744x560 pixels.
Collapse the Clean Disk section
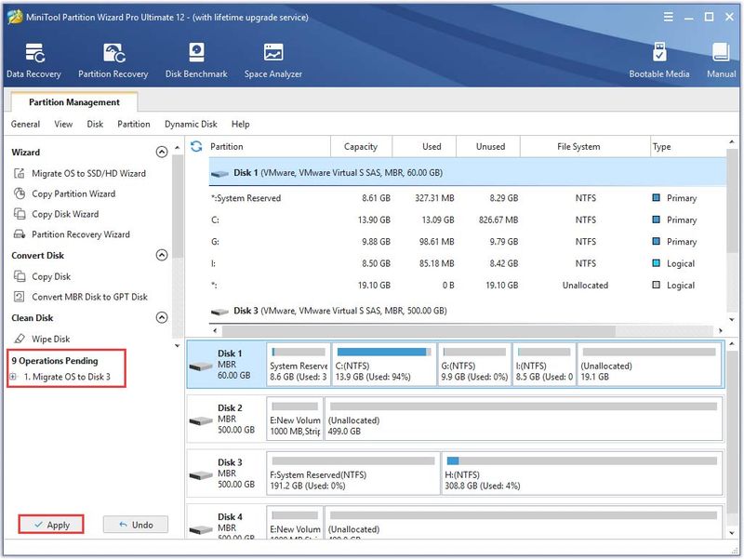tap(162, 317)
